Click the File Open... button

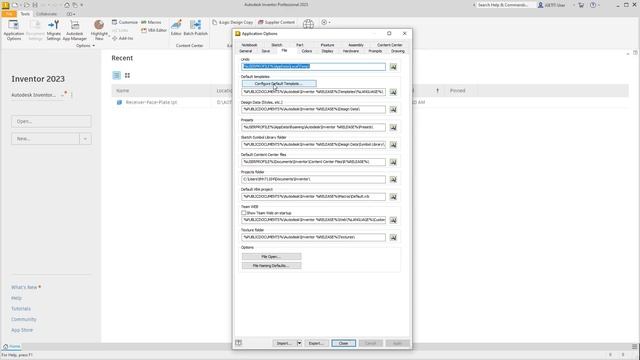[271, 257]
